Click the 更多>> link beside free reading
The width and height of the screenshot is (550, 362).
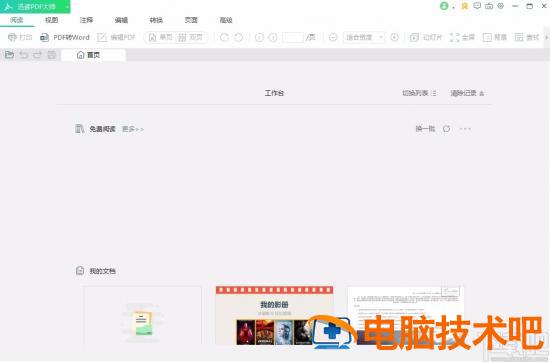[133, 129]
